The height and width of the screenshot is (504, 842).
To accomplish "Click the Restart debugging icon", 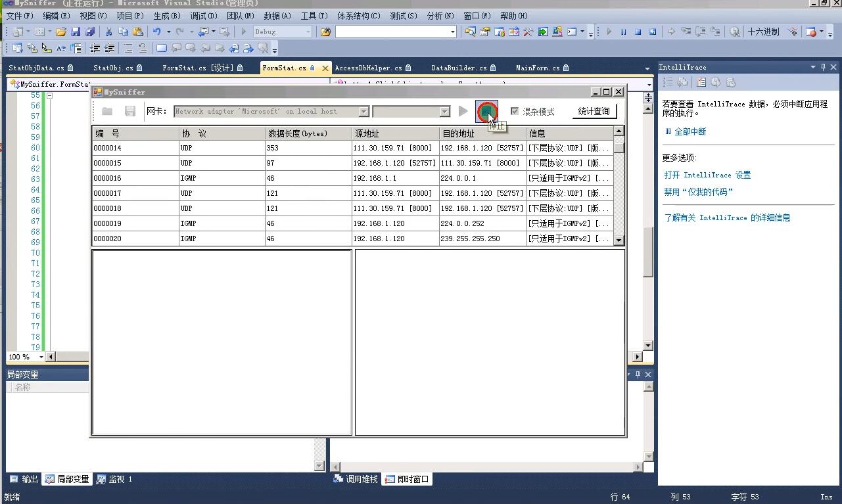I will click(653, 32).
